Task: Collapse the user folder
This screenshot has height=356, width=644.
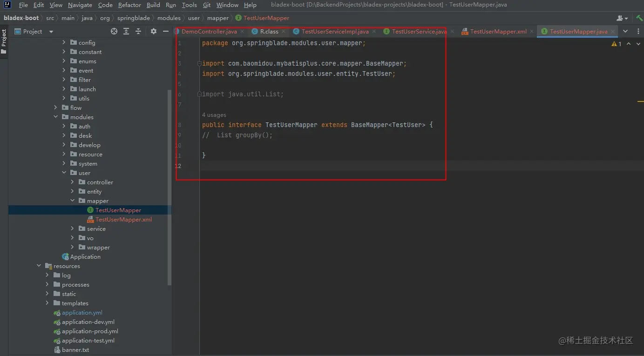Action: [64, 173]
